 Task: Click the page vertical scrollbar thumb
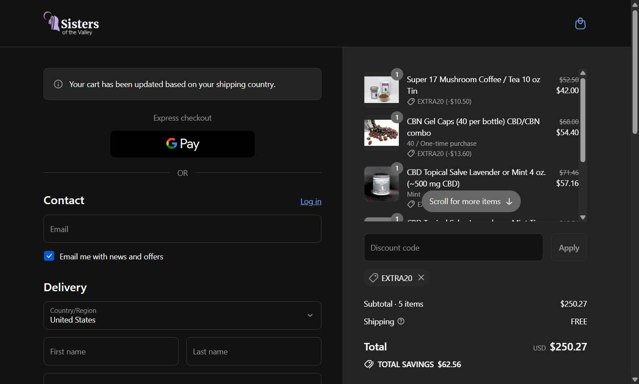(x=635, y=71)
